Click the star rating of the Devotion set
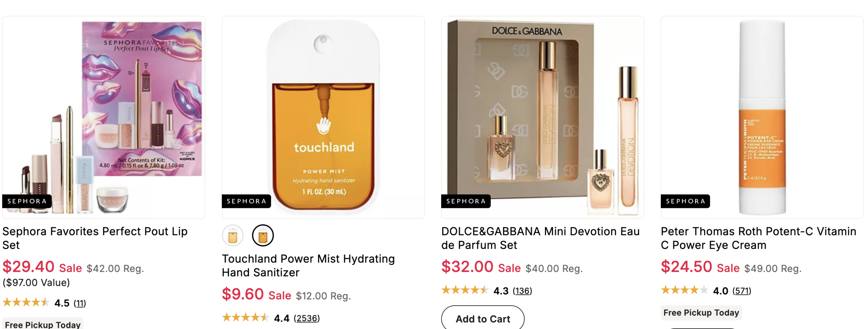868x329 pixels. [x=464, y=290]
